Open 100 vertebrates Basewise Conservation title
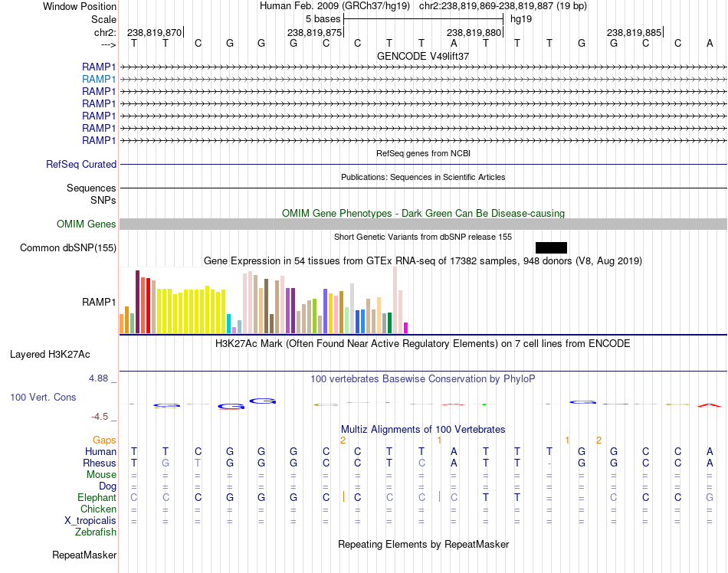 pyautogui.click(x=423, y=379)
